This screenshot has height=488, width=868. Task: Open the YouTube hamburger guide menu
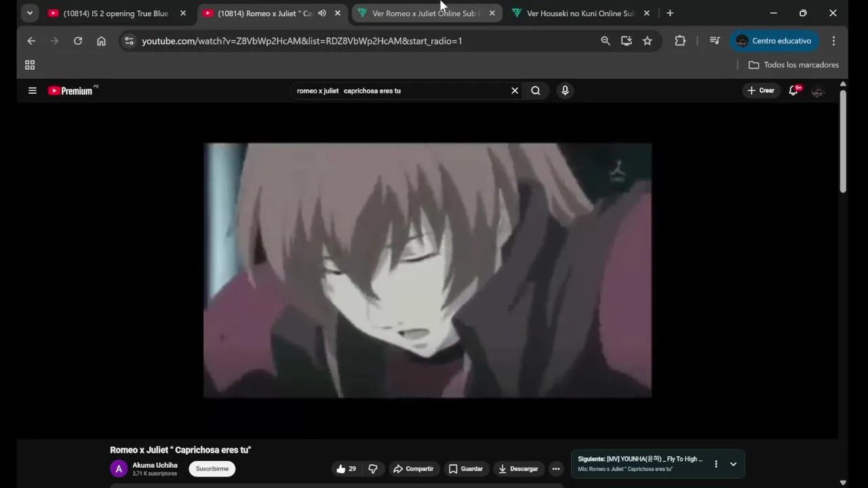(32, 90)
